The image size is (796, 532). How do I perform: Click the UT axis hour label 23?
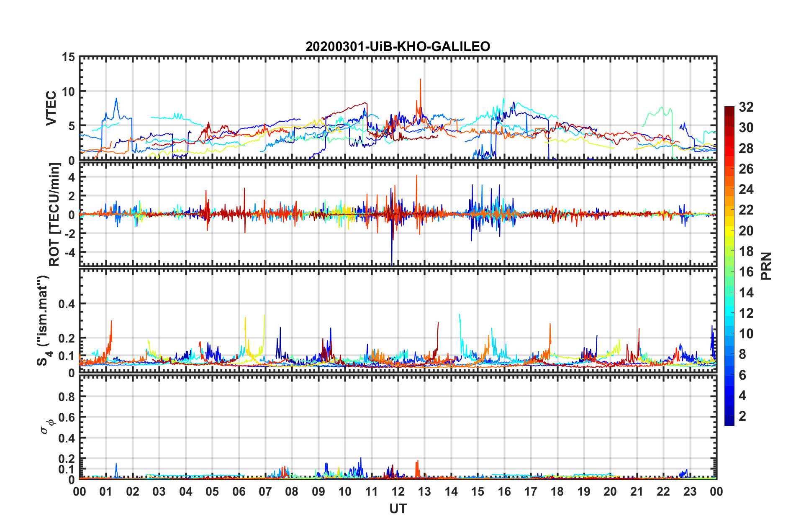pyautogui.click(x=690, y=491)
